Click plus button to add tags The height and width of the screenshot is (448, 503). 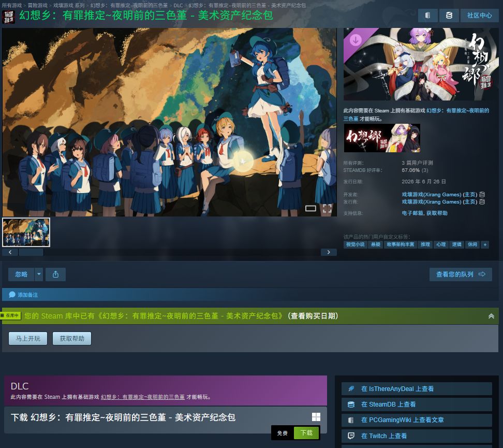click(x=485, y=244)
